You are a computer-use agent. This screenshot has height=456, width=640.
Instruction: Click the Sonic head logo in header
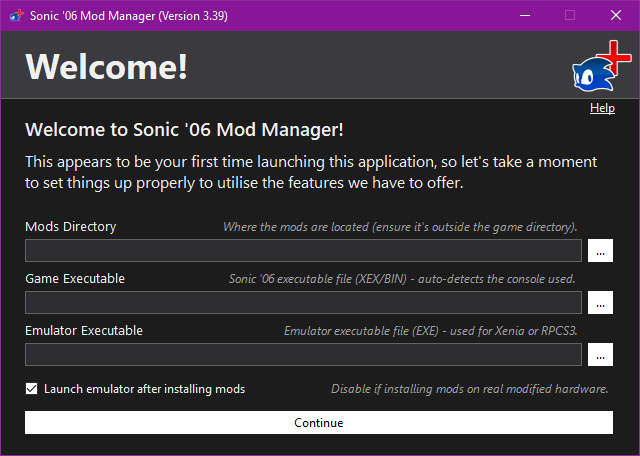tap(592, 70)
